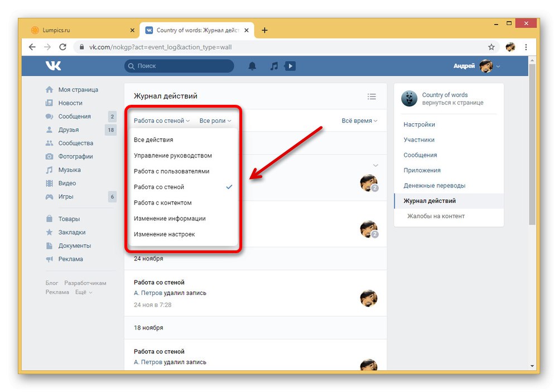Open Разработчикам footer link
The height and width of the screenshot is (392, 558).
click(x=85, y=283)
